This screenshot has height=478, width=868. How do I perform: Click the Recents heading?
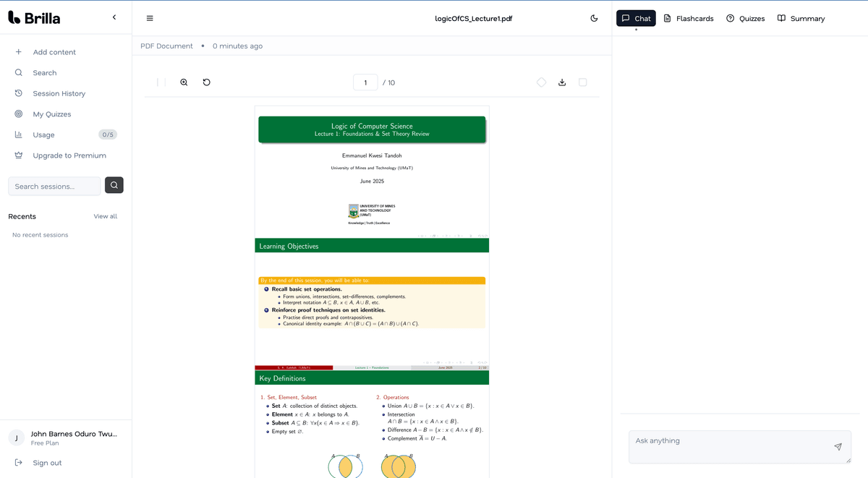click(x=22, y=216)
